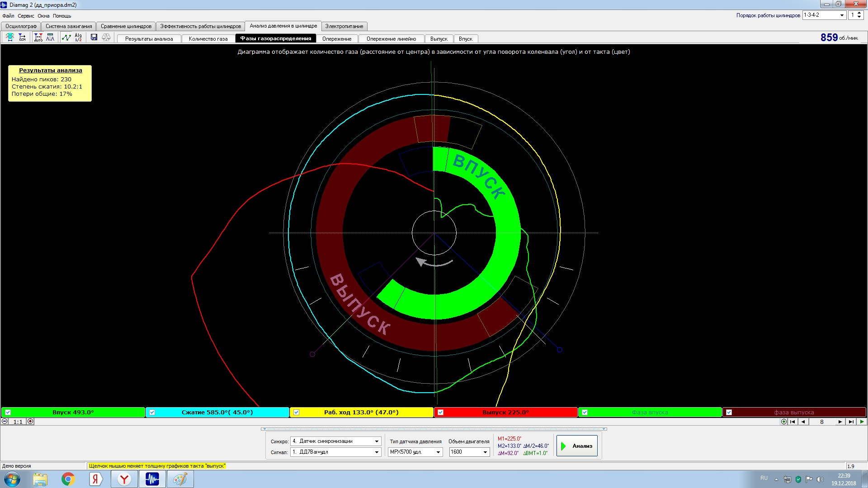Open Google Chrome from taskbar
The image size is (868, 488).
(x=68, y=479)
